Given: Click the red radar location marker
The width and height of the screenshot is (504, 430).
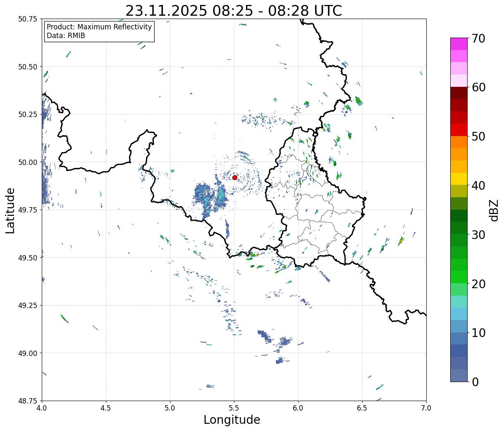Looking at the screenshot, I should (x=235, y=177).
